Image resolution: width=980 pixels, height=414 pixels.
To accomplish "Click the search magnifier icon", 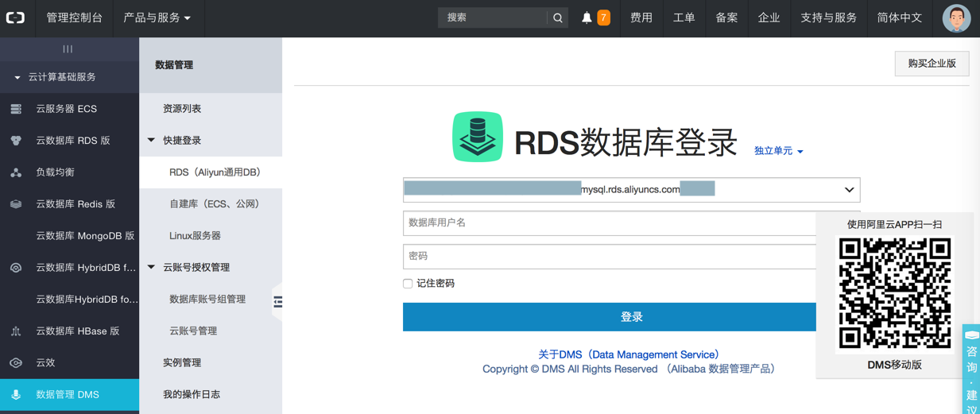I will (x=558, y=17).
